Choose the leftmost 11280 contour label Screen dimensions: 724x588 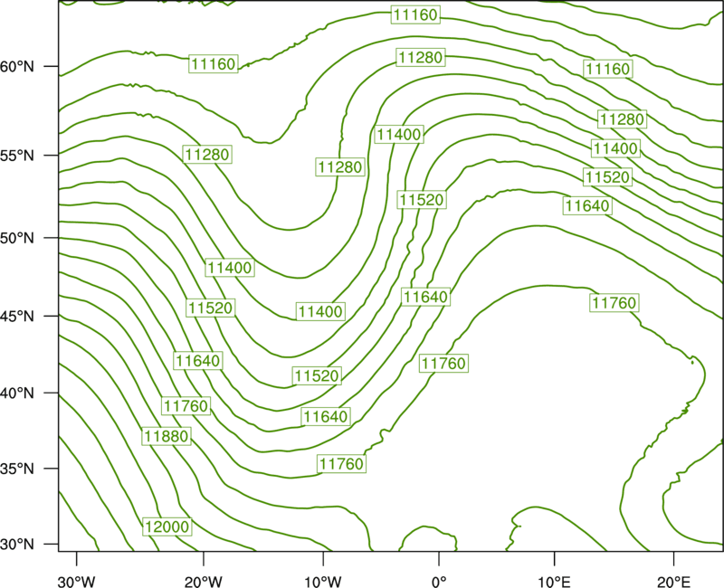[207, 155]
